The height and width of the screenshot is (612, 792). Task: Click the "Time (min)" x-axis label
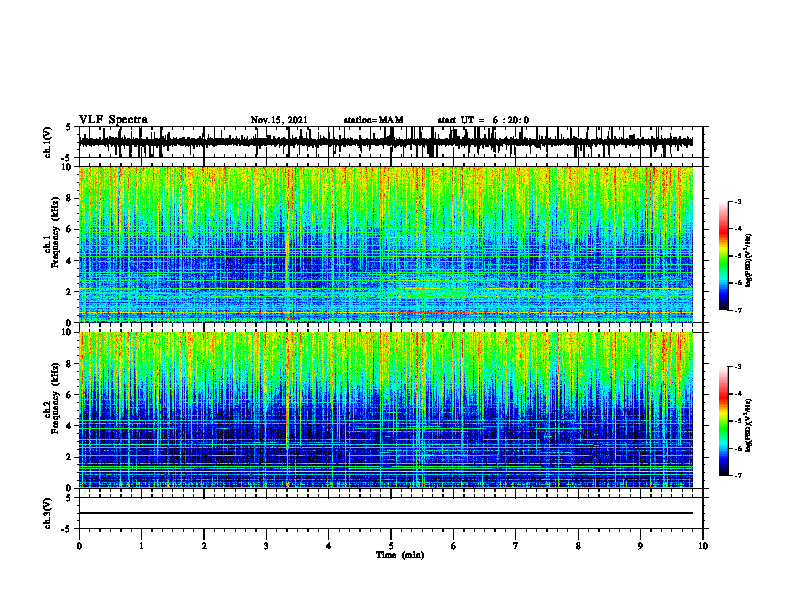point(400,555)
